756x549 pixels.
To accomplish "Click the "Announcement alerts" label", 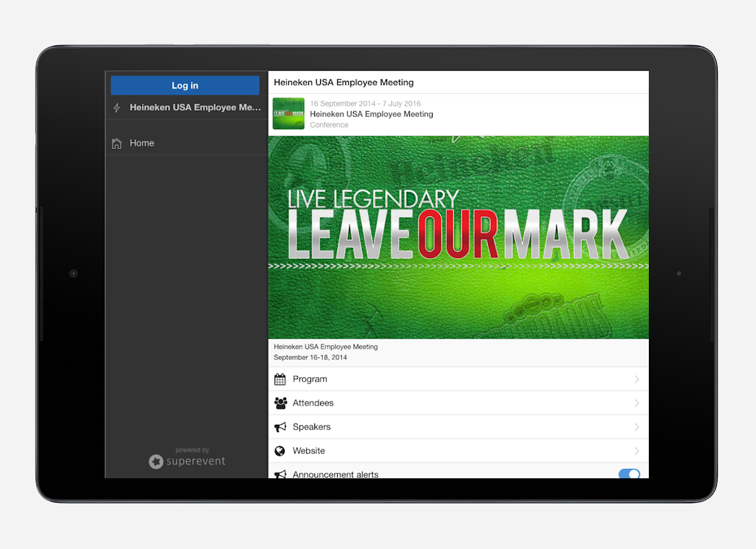I will pyautogui.click(x=336, y=474).
